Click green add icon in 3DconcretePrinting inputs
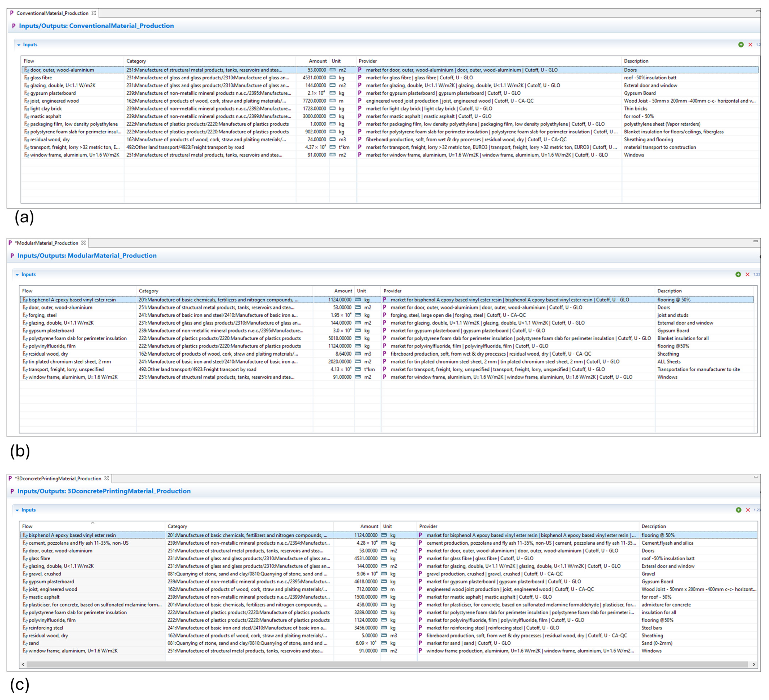 [738, 510]
